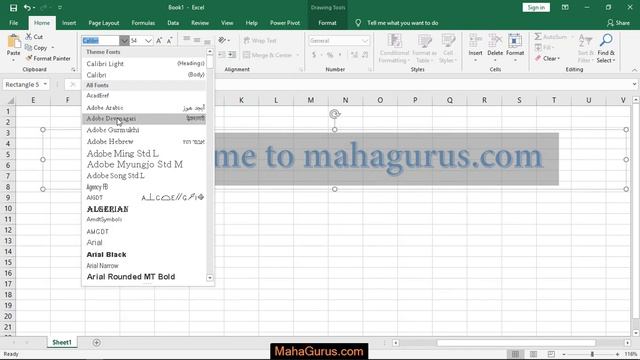Click column header N
Image resolution: width=640 pixels, height=360 pixels.
click(x=345, y=100)
